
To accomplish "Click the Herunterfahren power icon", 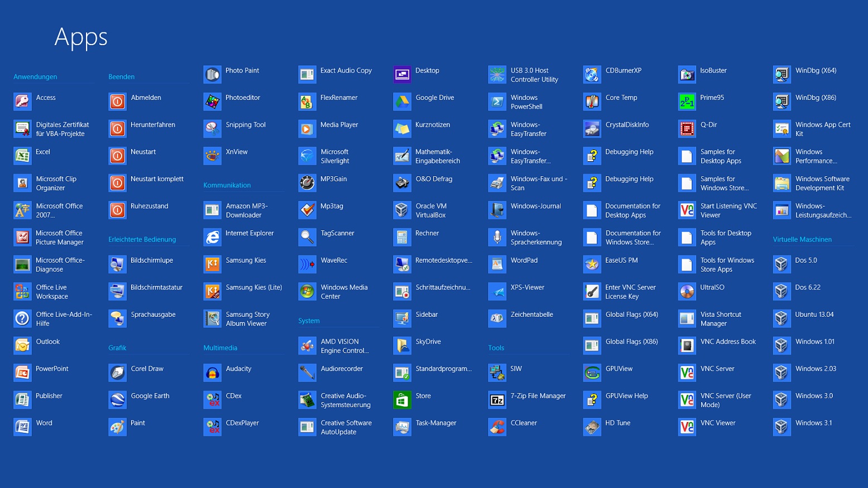I will click(117, 129).
